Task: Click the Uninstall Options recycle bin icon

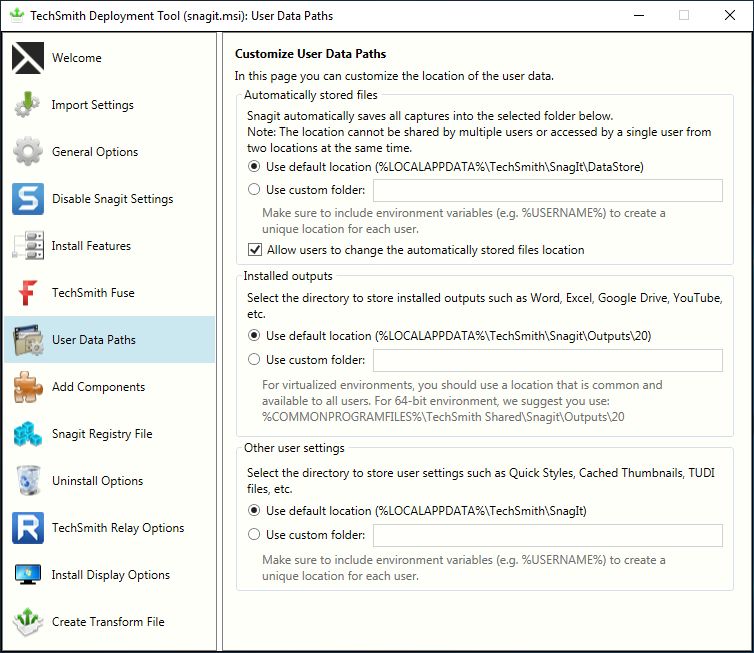Action: click(x=28, y=481)
